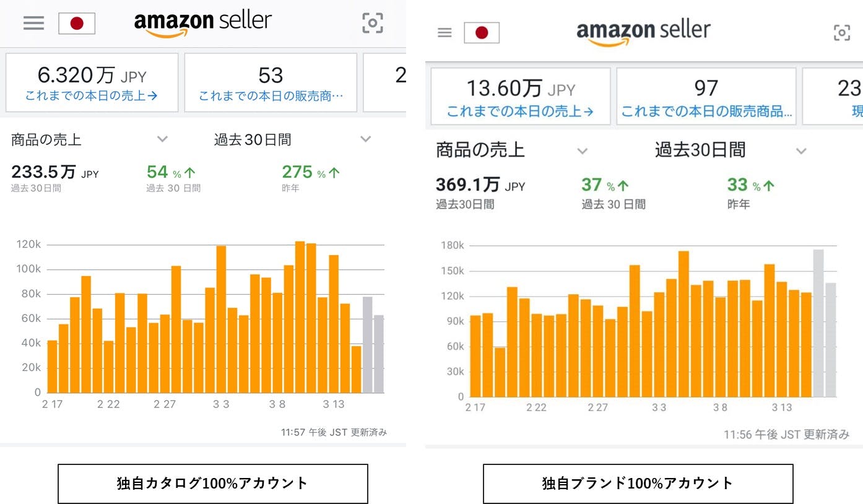Open hamburger menu in left seller app
The height and width of the screenshot is (504, 863).
pyautogui.click(x=33, y=23)
